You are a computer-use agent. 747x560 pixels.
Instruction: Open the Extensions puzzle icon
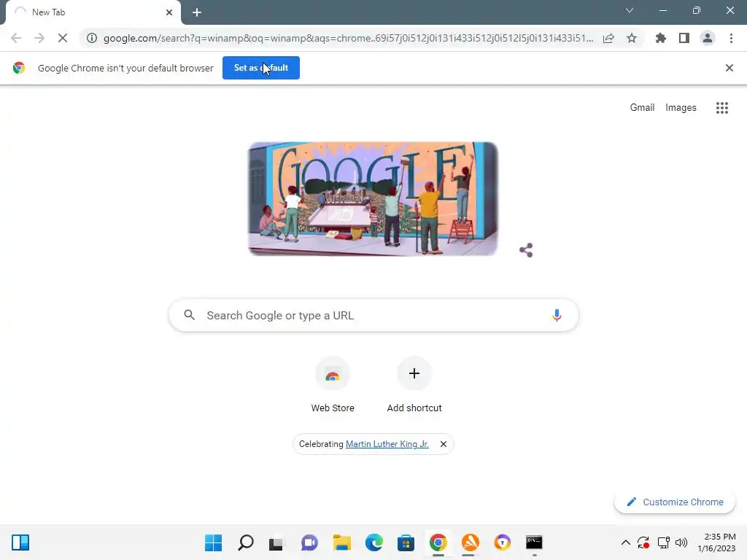[661, 38]
